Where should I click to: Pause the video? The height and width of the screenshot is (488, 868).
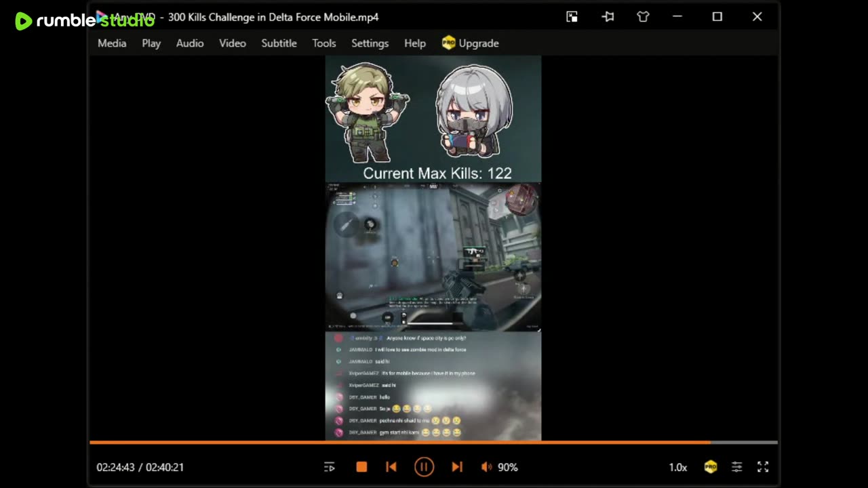(424, 467)
